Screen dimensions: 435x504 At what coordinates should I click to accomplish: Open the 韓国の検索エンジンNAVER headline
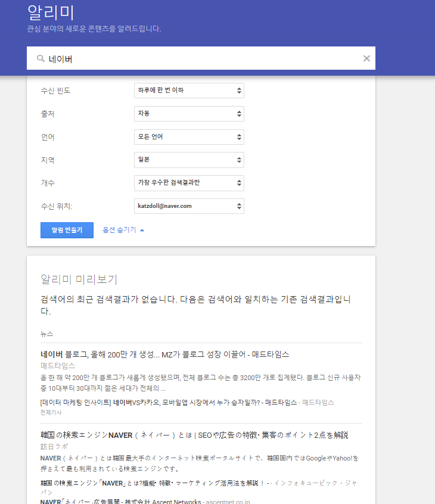click(194, 435)
